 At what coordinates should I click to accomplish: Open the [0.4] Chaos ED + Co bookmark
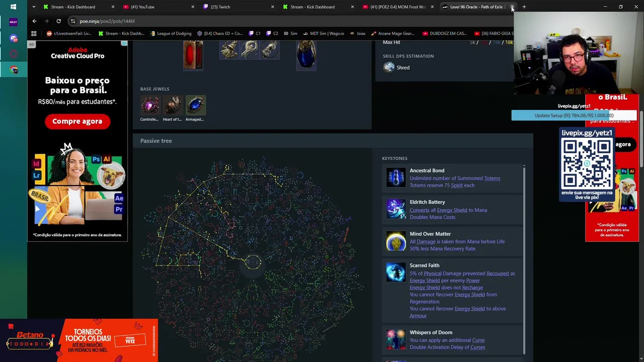coord(219,34)
